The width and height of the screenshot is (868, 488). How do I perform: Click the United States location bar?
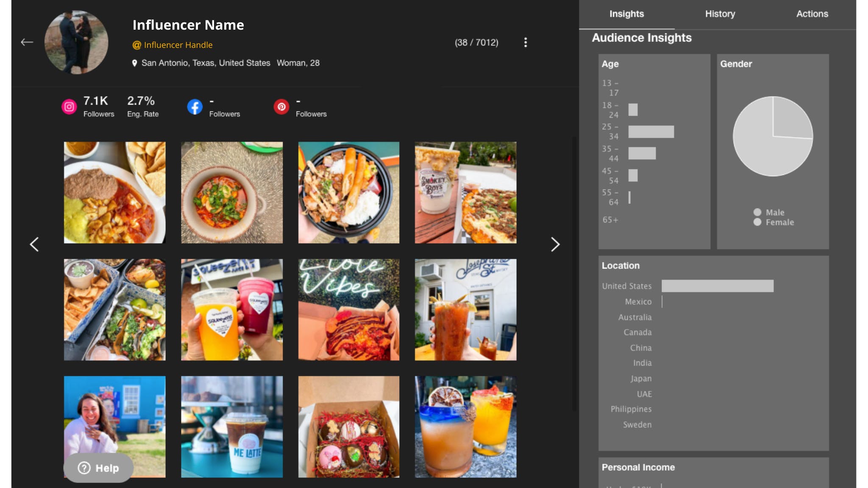(x=717, y=286)
